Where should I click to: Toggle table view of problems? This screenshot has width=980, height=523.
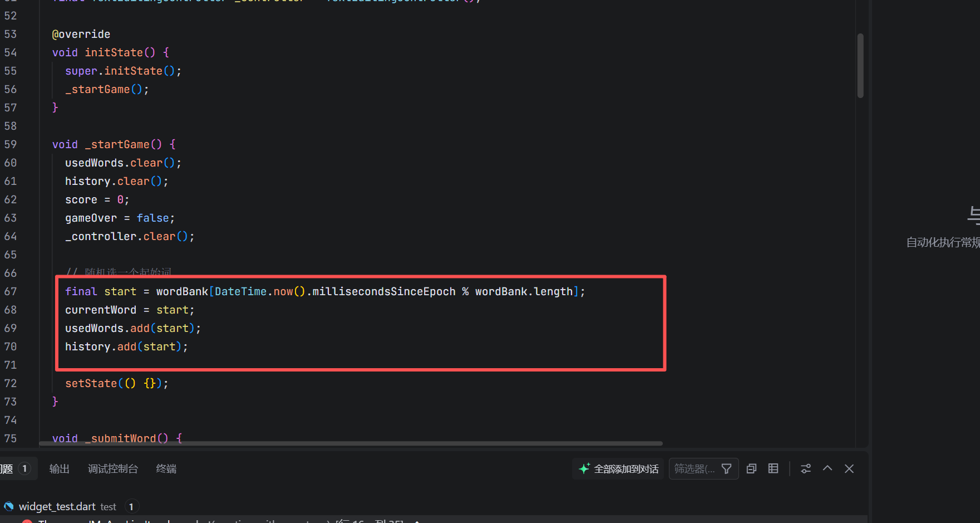click(773, 469)
